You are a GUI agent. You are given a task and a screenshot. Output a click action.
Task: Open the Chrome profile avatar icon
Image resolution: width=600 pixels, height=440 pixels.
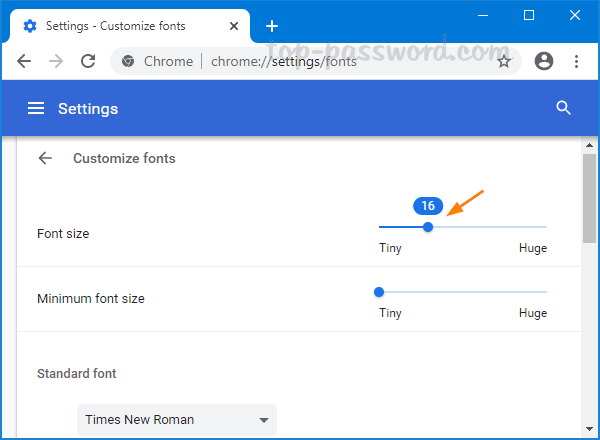point(544,61)
